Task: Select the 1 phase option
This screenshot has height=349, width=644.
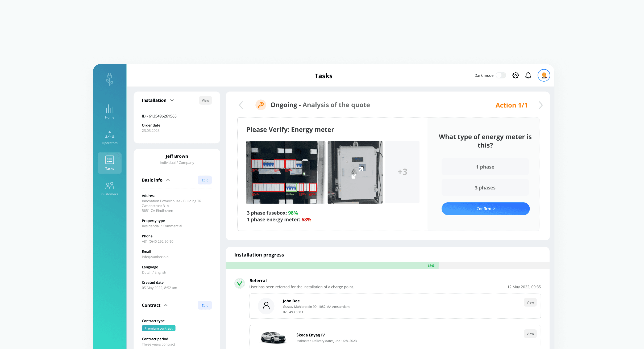Action: click(485, 167)
